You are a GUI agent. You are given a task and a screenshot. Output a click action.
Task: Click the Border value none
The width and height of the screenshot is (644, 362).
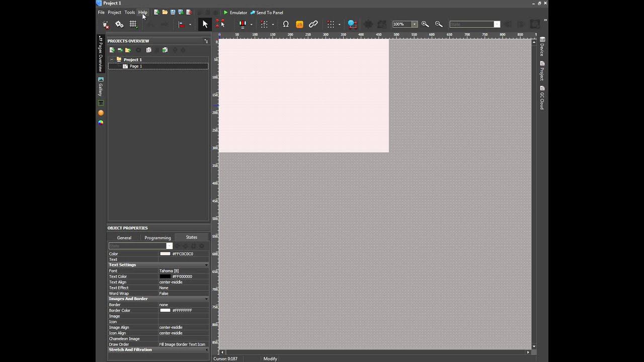coord(183,305)
